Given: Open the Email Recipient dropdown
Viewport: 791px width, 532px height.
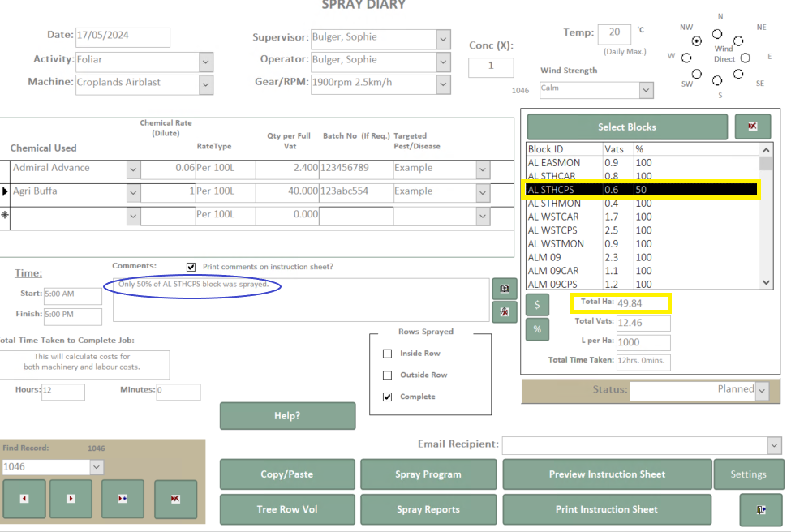Looking at the screenshot, I should coord(774,445).
